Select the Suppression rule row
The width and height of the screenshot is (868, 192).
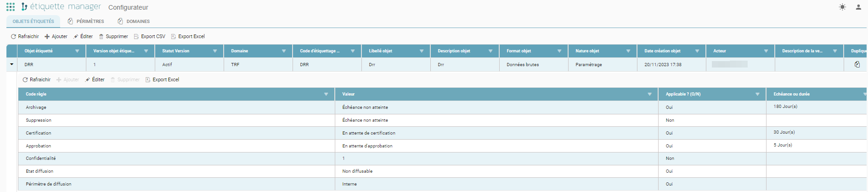pos(443,120)
